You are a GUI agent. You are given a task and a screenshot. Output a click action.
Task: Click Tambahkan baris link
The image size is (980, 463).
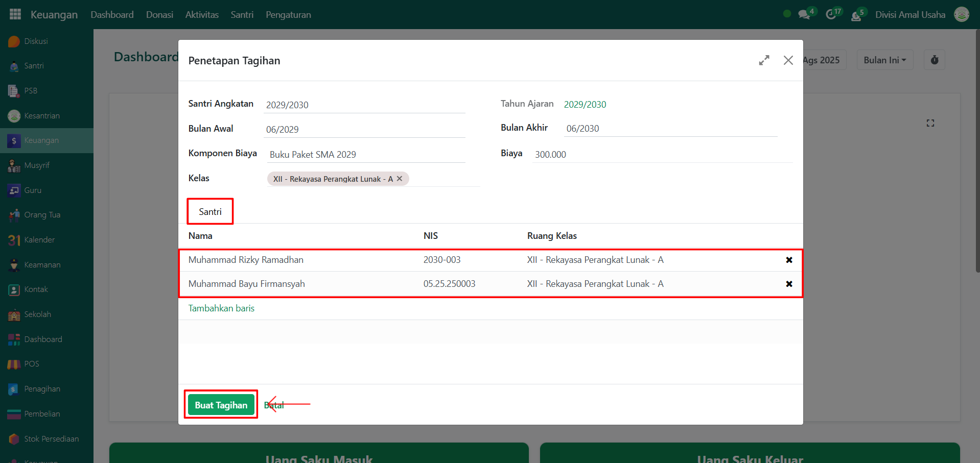click(x=221, y=308)
